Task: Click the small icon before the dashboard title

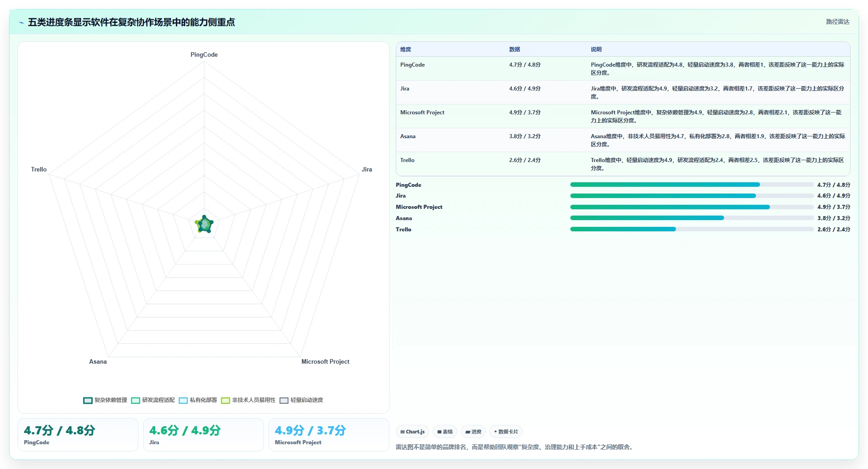Action: (x=21, y=23)
